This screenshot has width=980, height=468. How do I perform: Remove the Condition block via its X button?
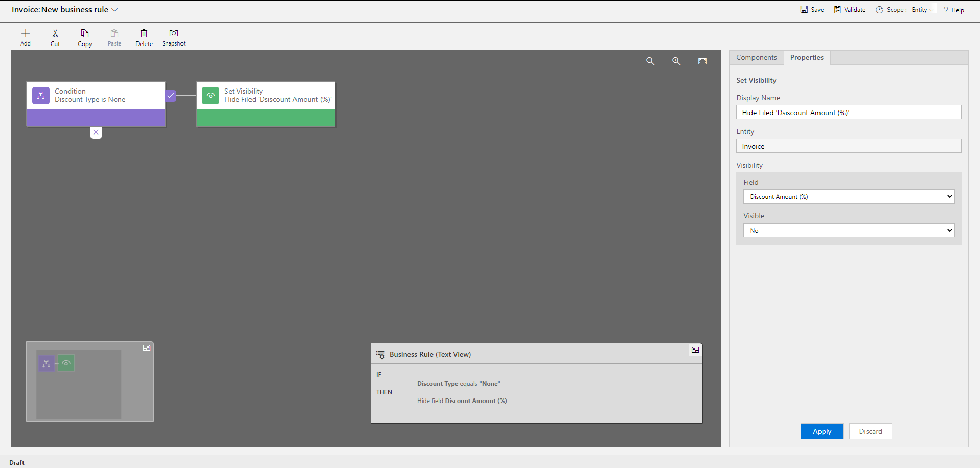(96, 132)
